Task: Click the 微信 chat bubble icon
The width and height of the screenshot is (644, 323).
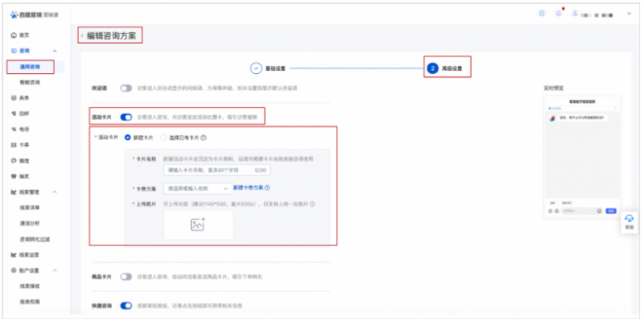Action: 14,160
